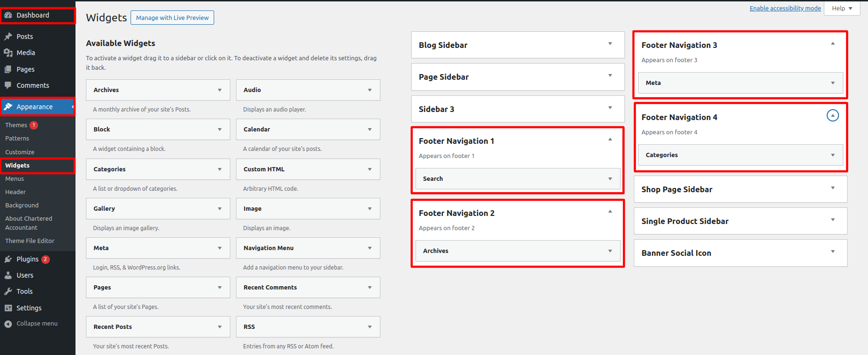Click the Users person icon
868x355 pixels.
pyautogui.click(x=8, y=275)
